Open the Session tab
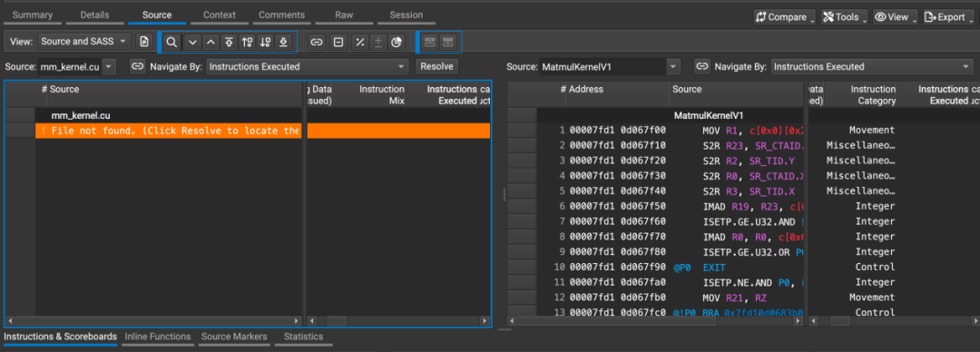This screenshot has width=980, height=352. point(407,15)
